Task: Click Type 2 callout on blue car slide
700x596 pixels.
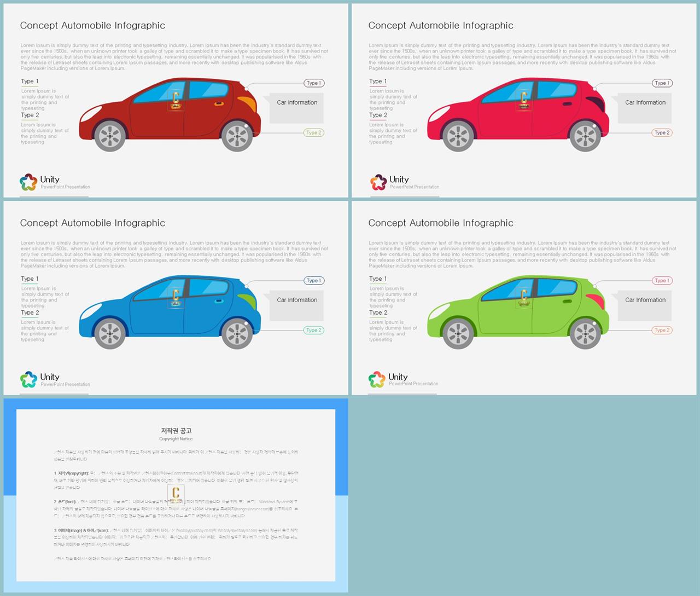Action: [314, 330]
